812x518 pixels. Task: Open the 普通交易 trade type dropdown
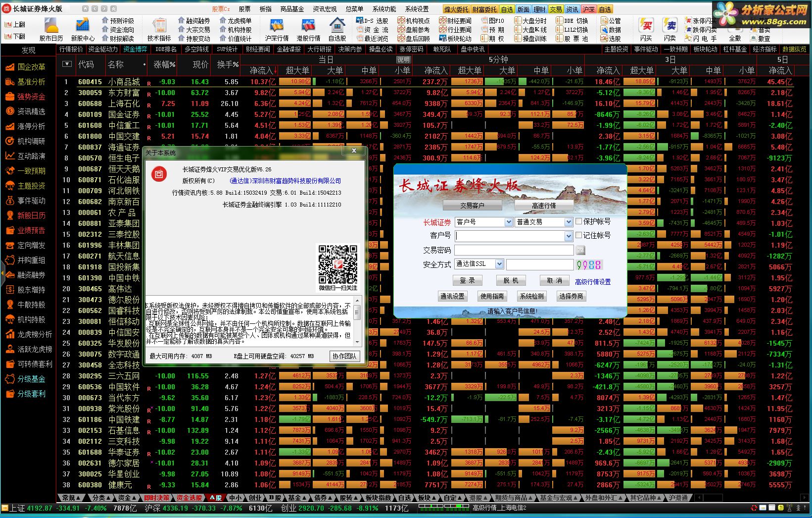569,222
